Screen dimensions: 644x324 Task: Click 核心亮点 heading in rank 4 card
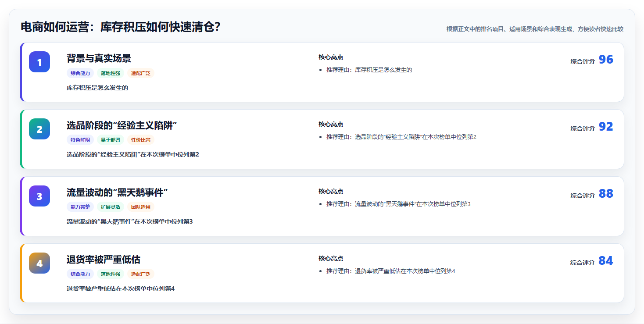[x=331, y=258]
